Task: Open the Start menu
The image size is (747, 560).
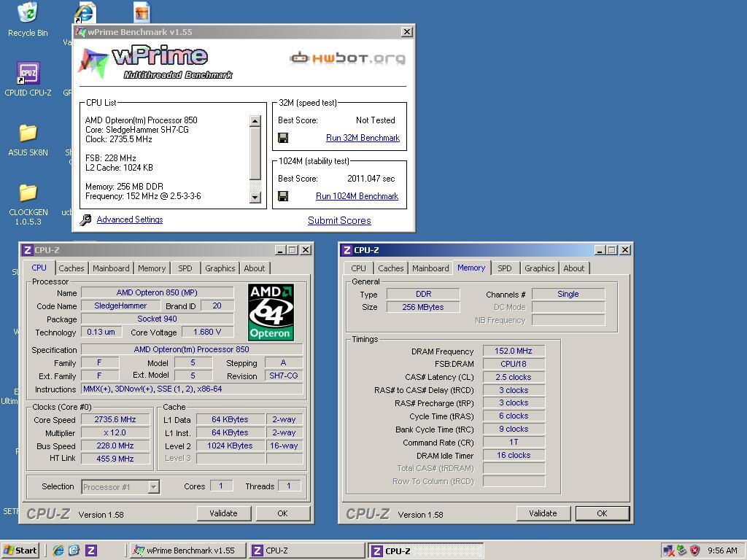Action: click(x=20, y=551)
